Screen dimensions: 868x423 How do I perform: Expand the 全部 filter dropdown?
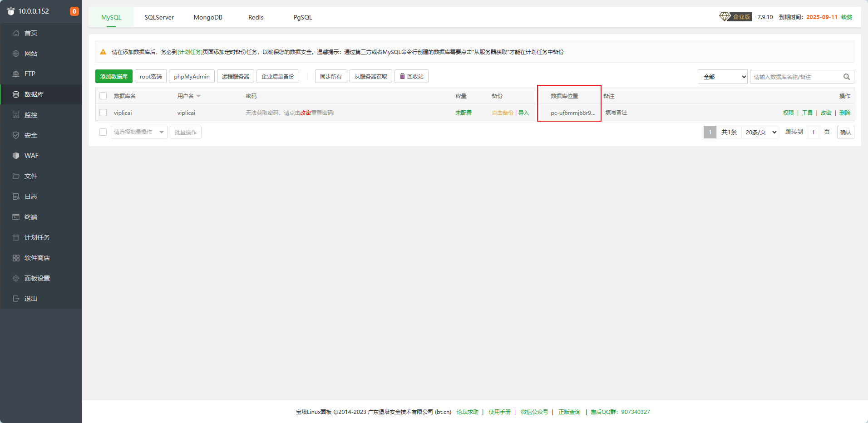pos(722,77)
